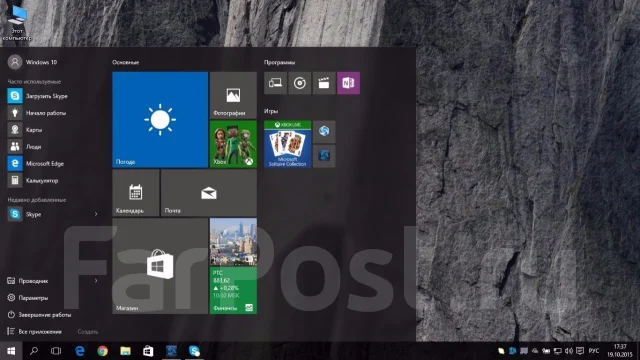
Task: Launch Microsoft Solitaire Collection tile
Action: click(287, 144)
